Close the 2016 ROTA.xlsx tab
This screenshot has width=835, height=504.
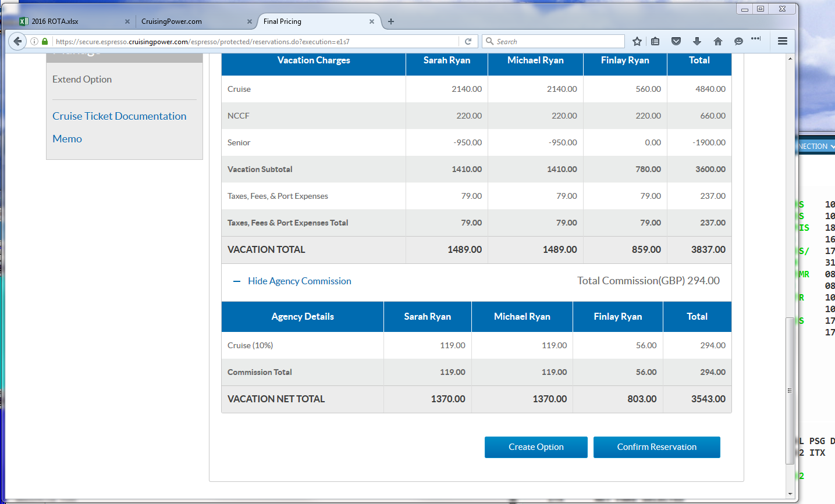point(127,22)
